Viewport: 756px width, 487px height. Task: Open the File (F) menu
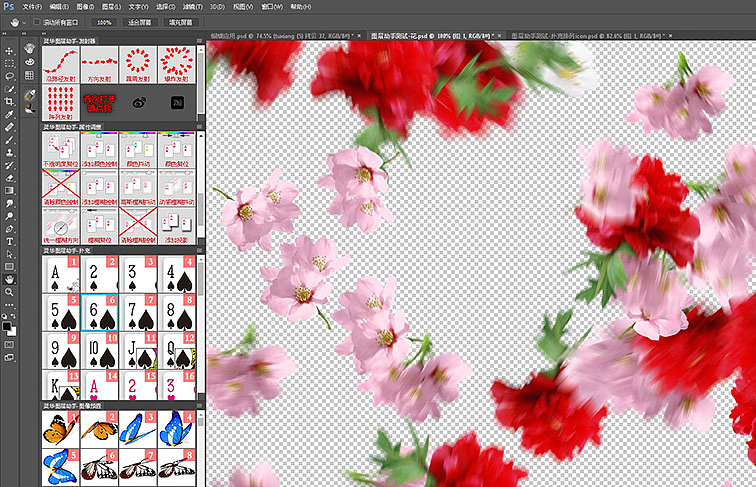pos(32,7)
